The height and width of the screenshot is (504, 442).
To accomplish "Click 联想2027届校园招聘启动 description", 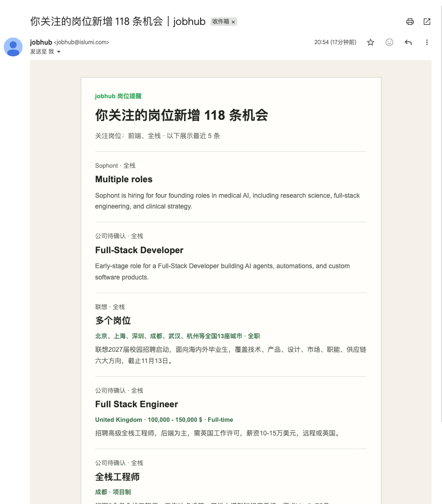I will point(231,355).
